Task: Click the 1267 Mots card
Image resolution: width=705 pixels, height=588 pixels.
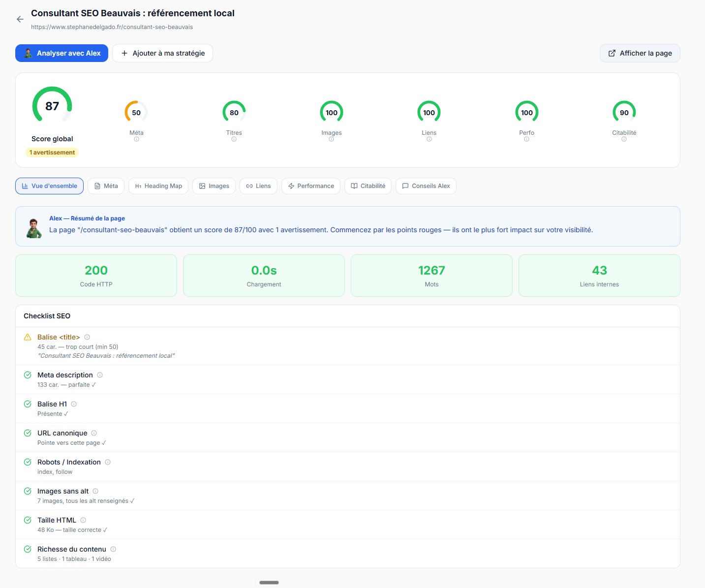Action: tap(431, 276)
